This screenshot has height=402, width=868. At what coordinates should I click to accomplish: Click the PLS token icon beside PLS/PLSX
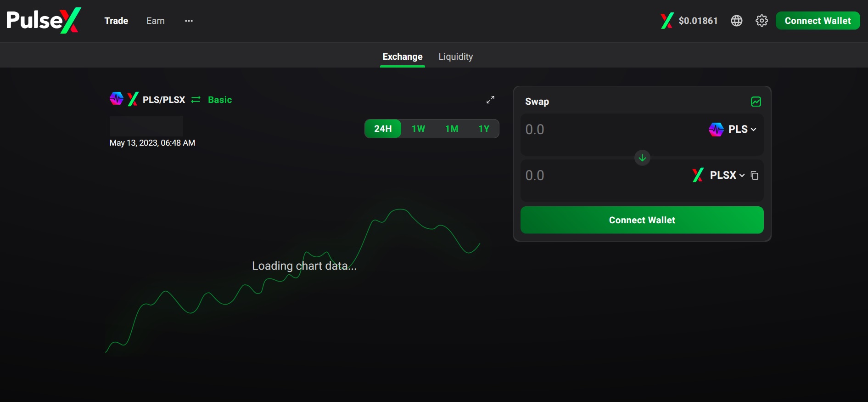tap(117, 98)
